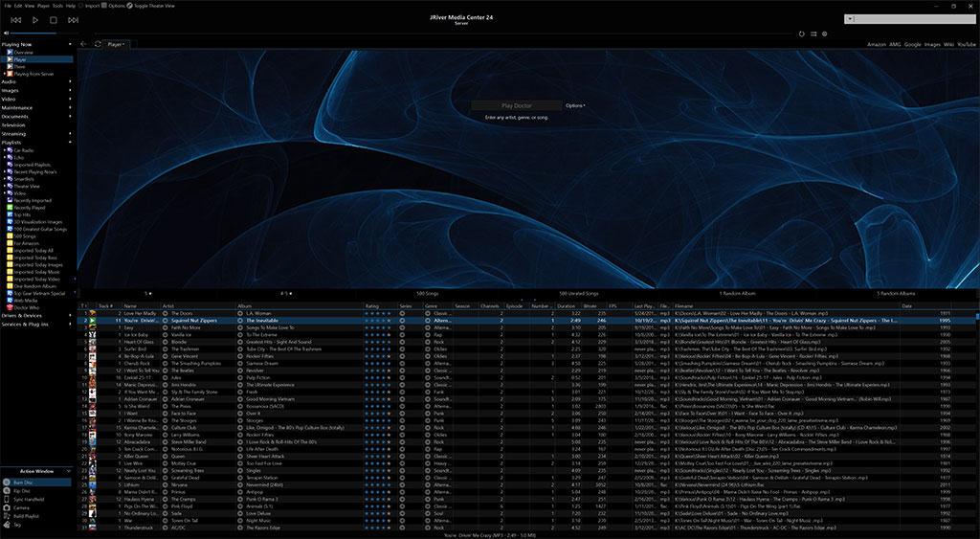Click the Options toolbar button
The width and height of the screenshot is (980, 539).
pyautogui.click(x=113, y=6)
